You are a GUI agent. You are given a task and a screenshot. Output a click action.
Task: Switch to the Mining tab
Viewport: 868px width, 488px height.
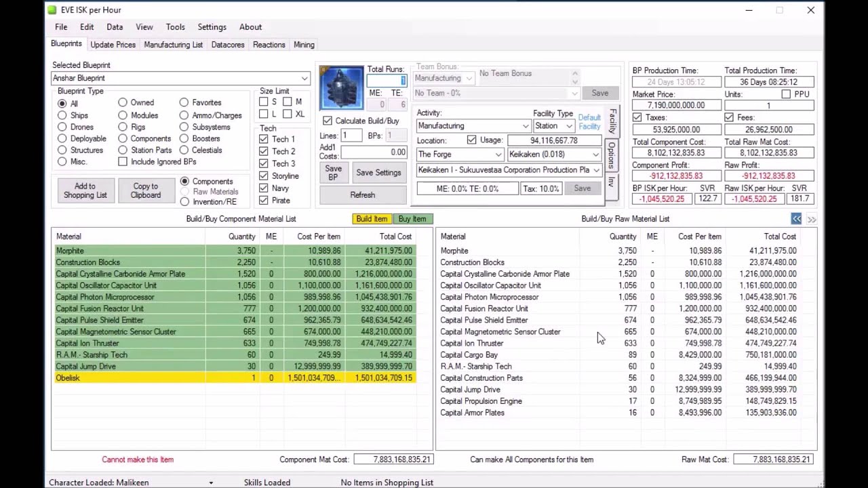304,45
